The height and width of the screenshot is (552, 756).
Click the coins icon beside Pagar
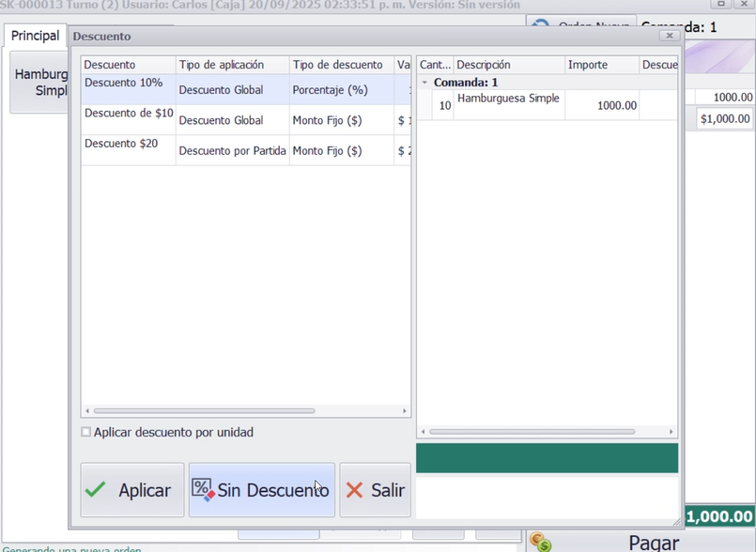[x=540, y=543]
